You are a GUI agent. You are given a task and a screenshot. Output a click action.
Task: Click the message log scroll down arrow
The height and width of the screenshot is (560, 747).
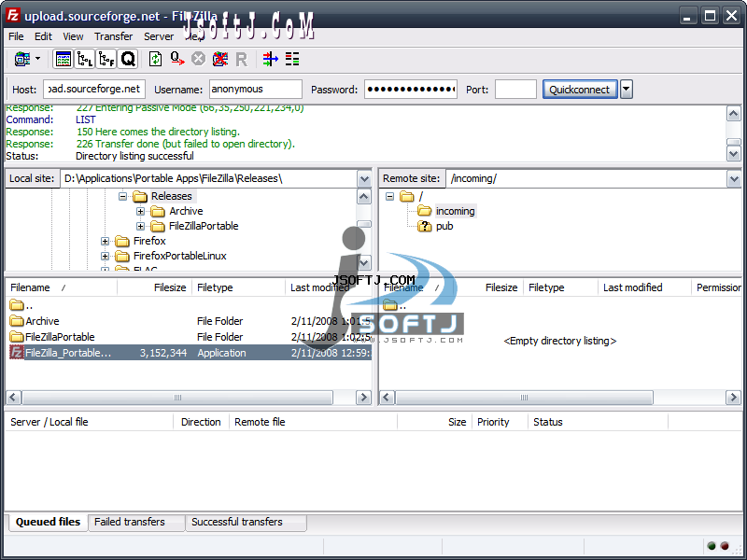coord(734,153)
